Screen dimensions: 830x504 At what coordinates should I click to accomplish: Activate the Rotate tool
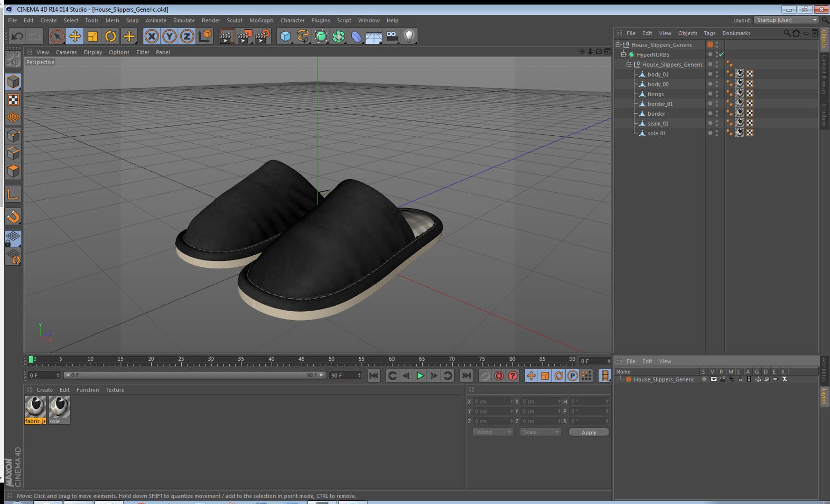coord(110,36)
